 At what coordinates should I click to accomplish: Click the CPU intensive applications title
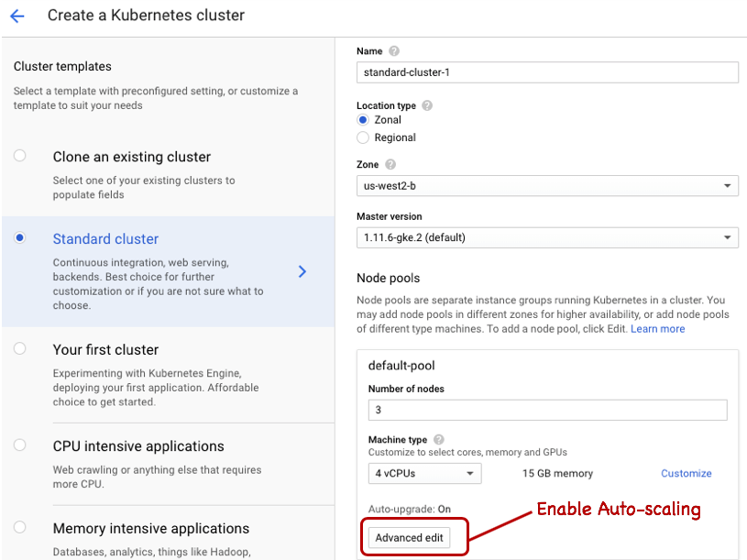[138, 446]
